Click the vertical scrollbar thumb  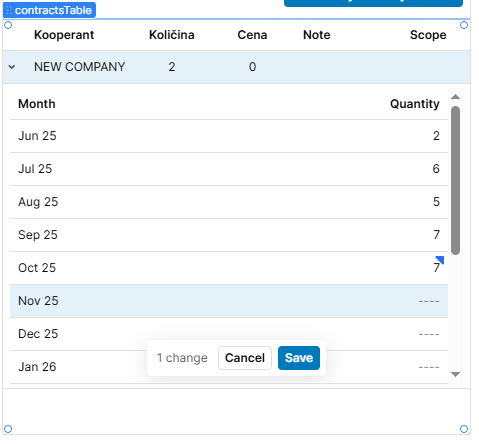[x=455, y=180]
